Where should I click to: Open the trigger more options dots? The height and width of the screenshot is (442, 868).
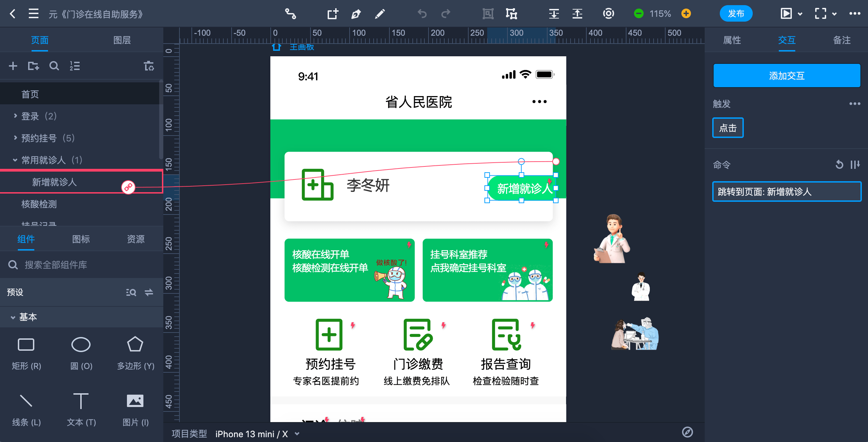855,104
